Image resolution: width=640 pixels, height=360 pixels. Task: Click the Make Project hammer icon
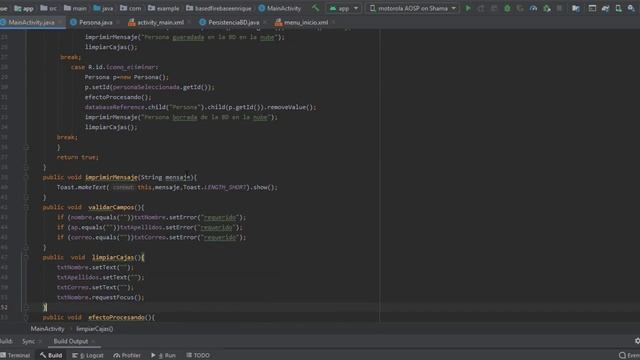point(316,8)
